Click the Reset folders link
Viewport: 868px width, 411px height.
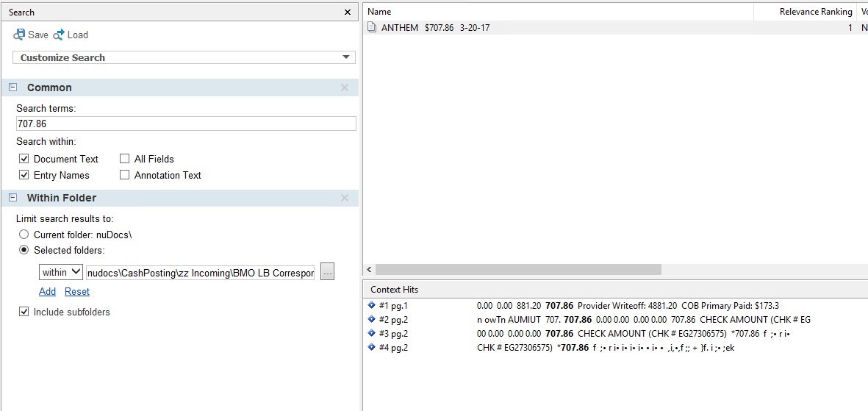[77, 291]
